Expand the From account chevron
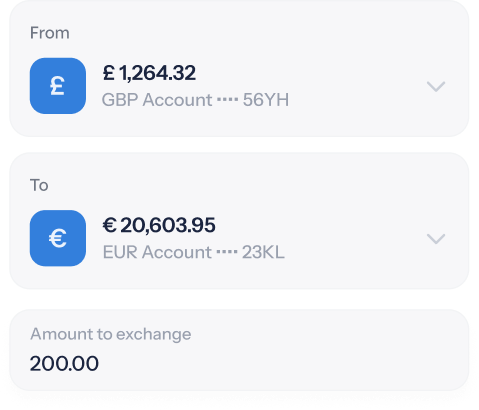 pos(436,87)
